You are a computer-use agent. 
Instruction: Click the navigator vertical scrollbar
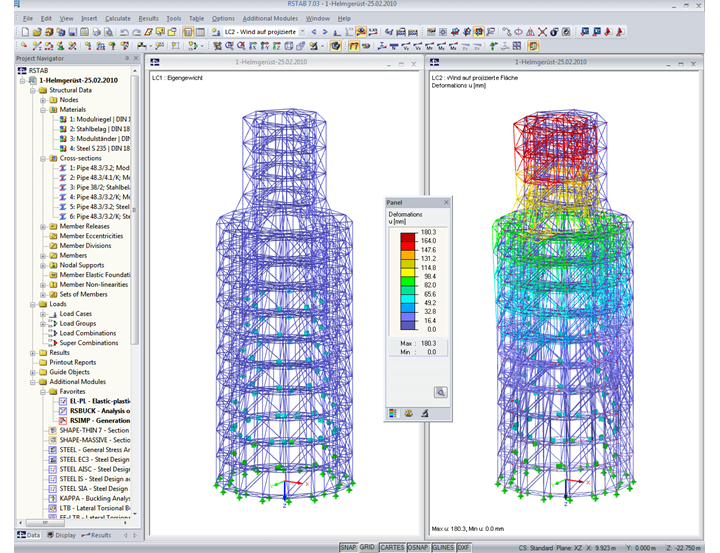(x=135, y=209)
